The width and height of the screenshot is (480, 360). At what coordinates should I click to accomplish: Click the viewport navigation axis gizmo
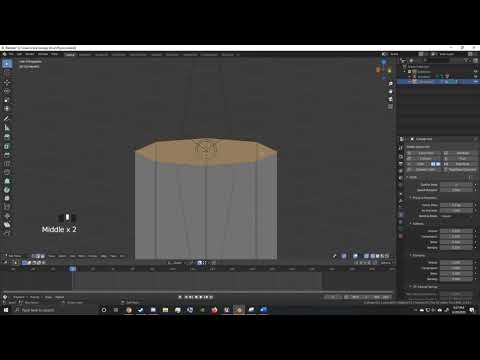(x=384, y=69)
